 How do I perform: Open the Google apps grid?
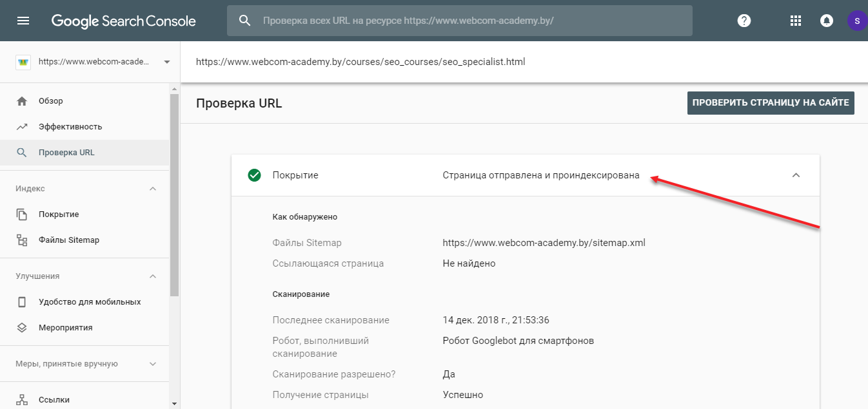tap(796, 21)
